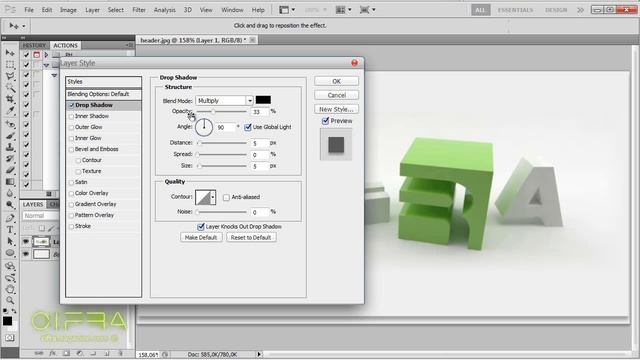Open the Filter menu

[139, 10]
